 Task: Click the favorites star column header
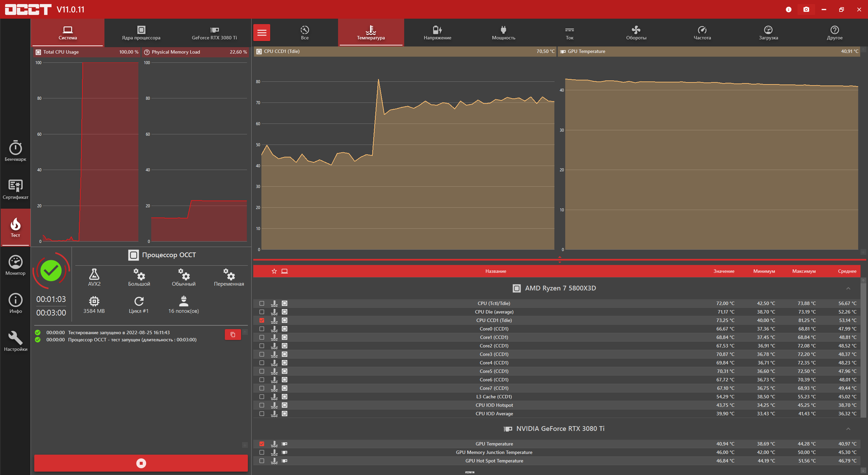point(274,271)
